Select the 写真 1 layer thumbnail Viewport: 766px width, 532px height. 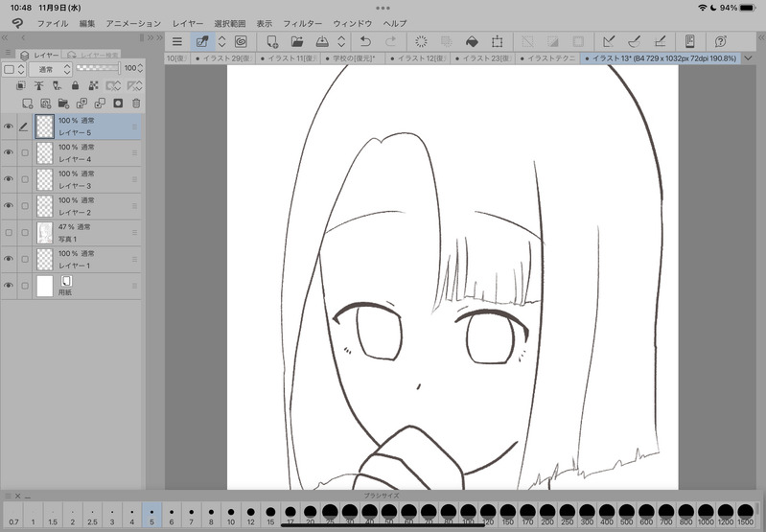coord(45,233)
